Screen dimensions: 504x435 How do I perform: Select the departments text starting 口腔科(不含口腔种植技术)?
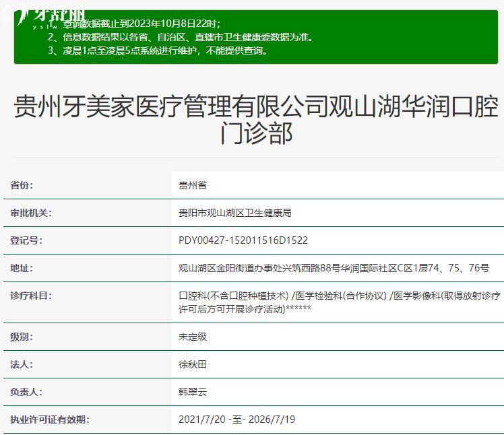(340, 302)
